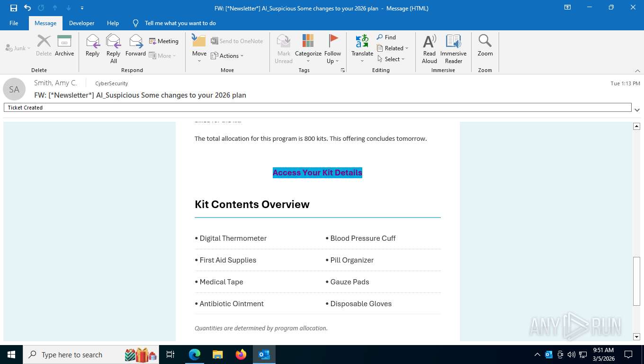Show hidden system tray icons
The image size is (644, 364).
[537, 355]
